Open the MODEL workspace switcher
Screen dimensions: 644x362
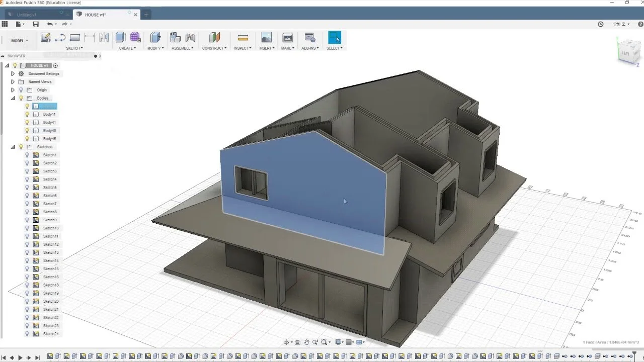coord(19,40)
